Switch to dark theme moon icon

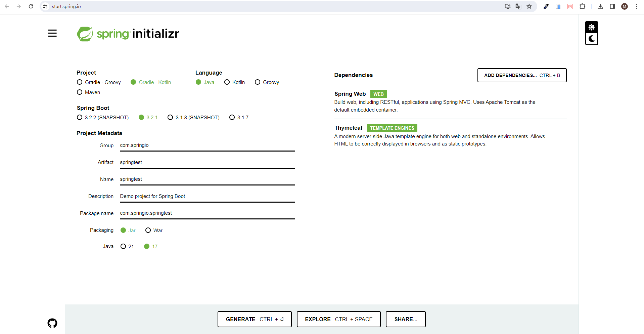click(592, 39)
